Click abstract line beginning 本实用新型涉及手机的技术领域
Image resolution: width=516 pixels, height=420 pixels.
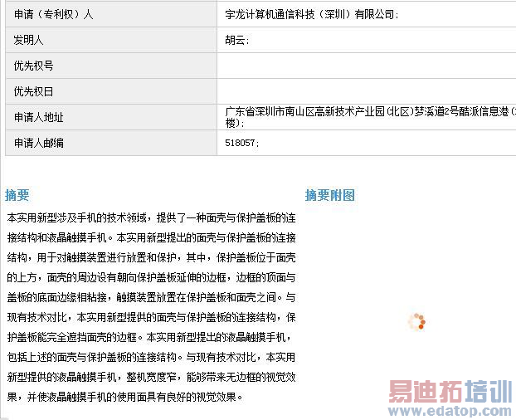click(151, 217)
